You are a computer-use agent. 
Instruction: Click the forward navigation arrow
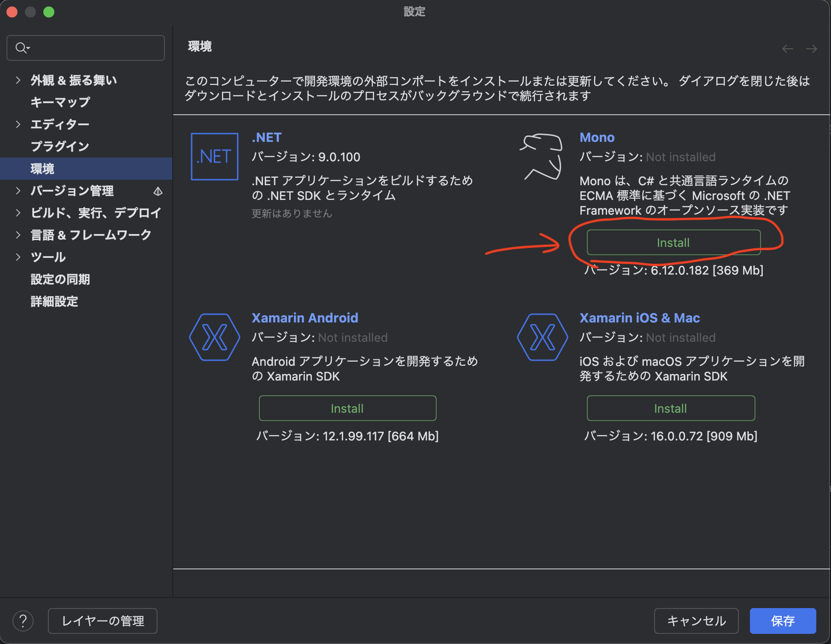810,49
